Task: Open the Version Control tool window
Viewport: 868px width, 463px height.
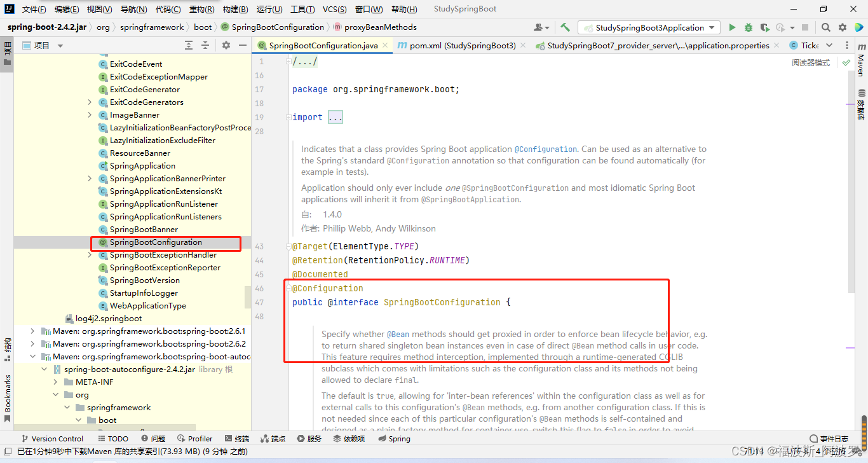Action: tap(52, 438)
